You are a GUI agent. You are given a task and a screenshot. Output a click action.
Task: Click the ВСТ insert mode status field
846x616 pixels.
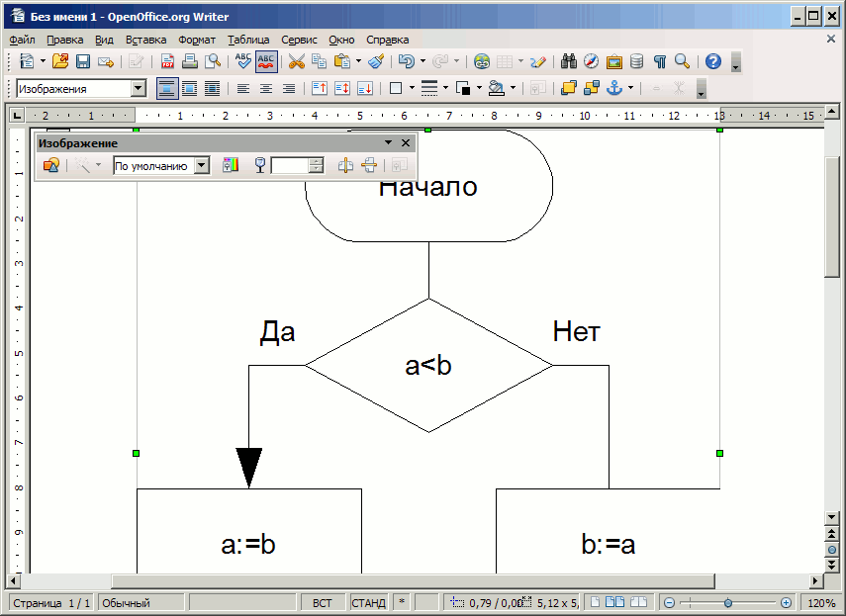pyautogui.click(x=323, y=602)
